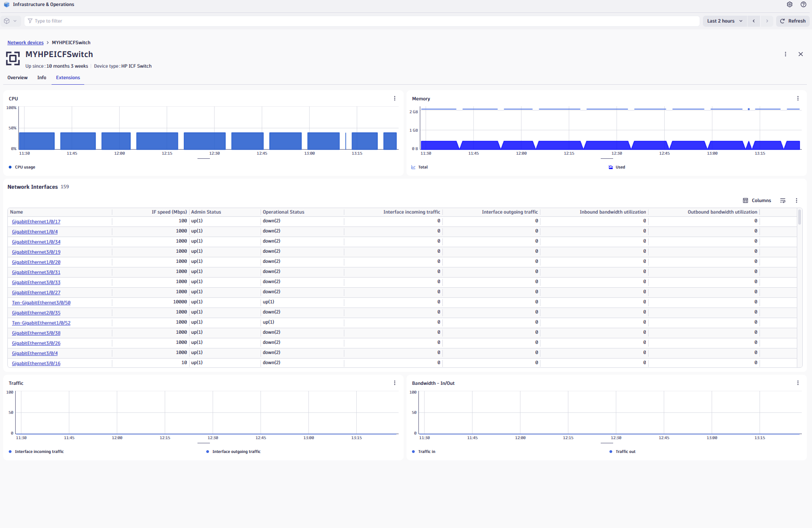Viewport: 812px width, 528px height.
Task: Open the Traffic chart options menu
Action: click(394, 383)
